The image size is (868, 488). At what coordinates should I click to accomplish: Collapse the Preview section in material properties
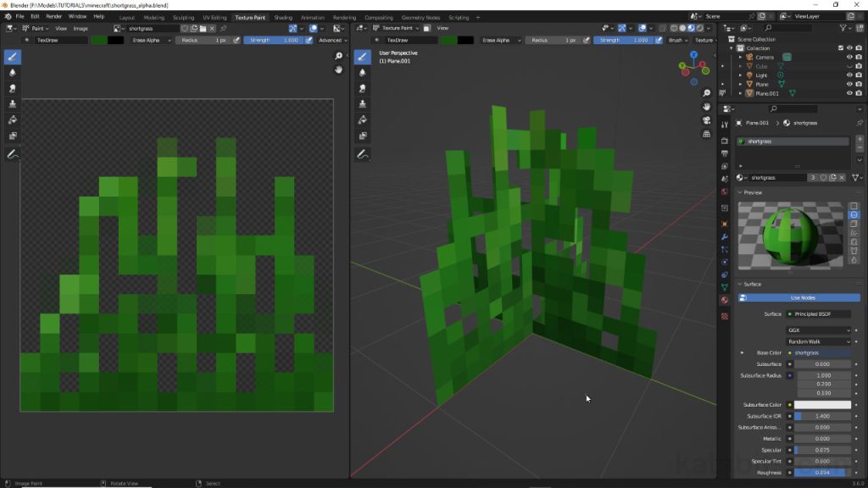tap(753, 192)
